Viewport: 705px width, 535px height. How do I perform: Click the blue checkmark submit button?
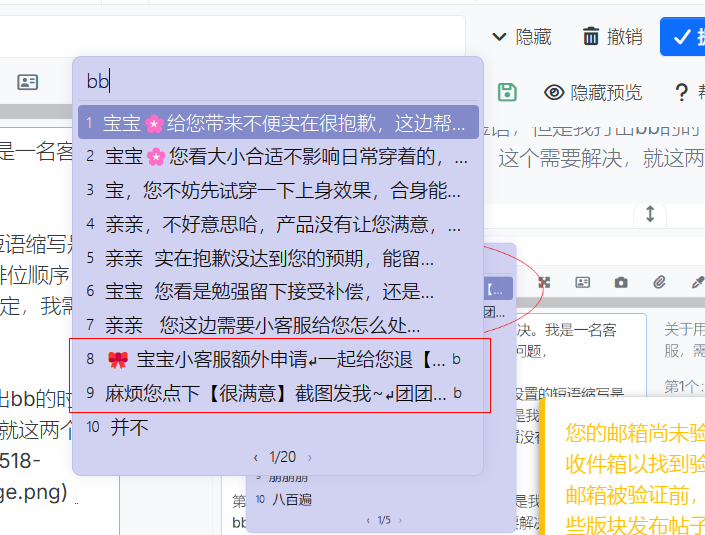(x=683, y=37)
